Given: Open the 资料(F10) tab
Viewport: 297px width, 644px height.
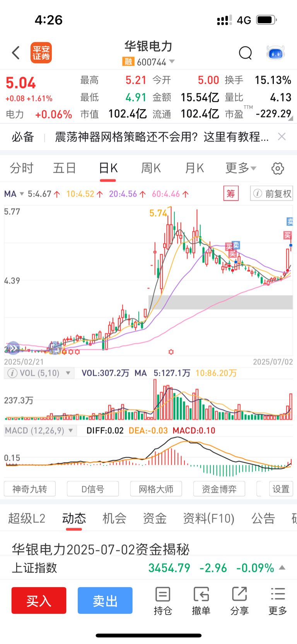Looking at the screenshot, I should [x=209, y=518].
